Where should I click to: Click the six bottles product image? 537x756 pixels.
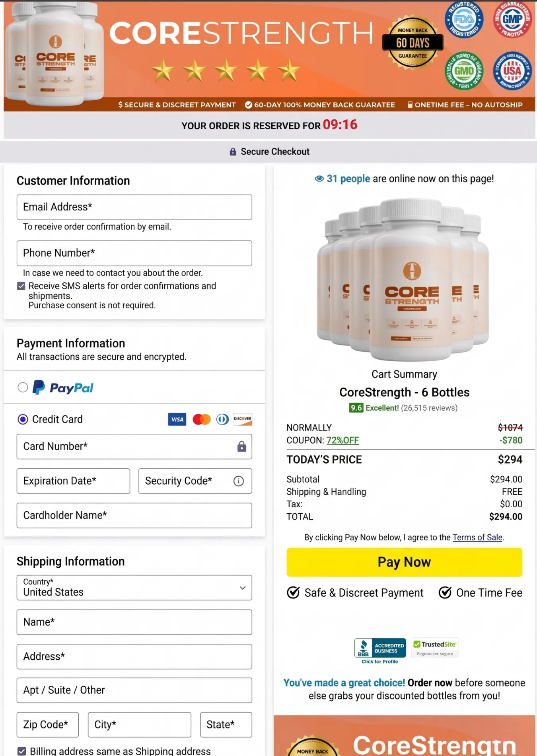403,280
